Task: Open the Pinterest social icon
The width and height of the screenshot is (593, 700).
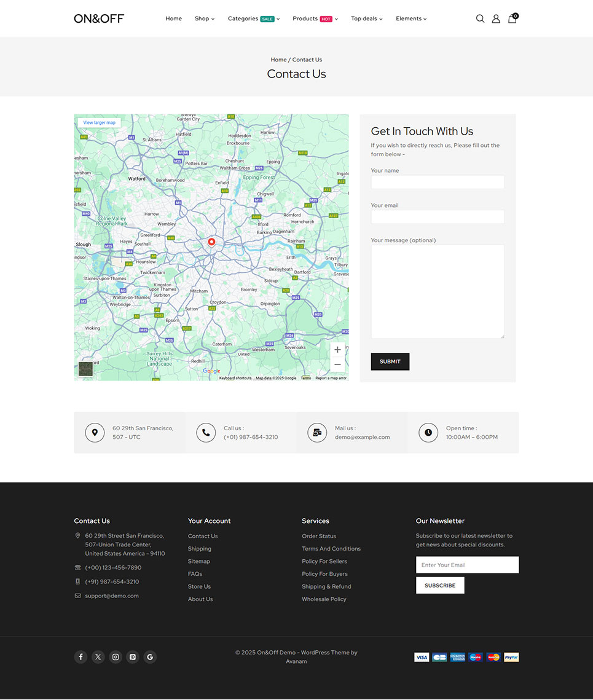Action: pos(133,657)
